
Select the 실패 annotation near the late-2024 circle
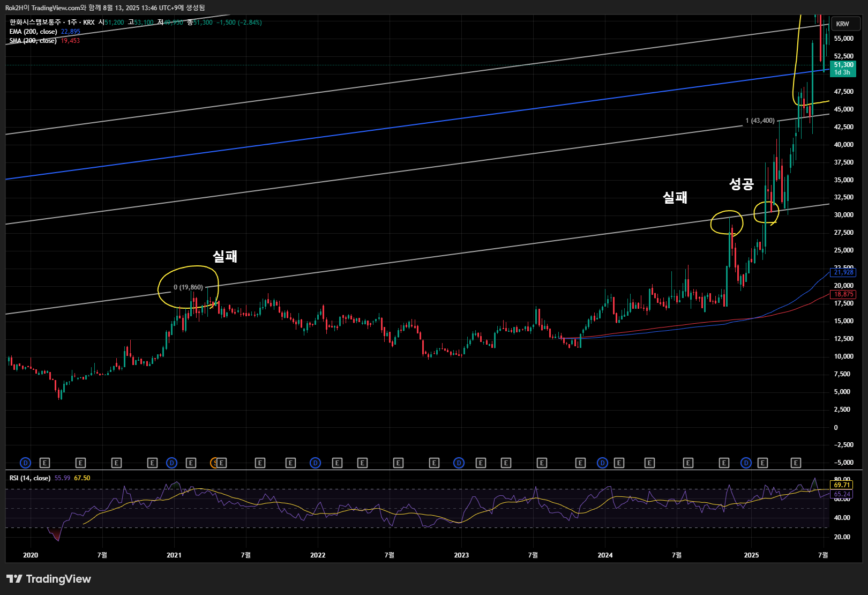(x=675, y=197)
